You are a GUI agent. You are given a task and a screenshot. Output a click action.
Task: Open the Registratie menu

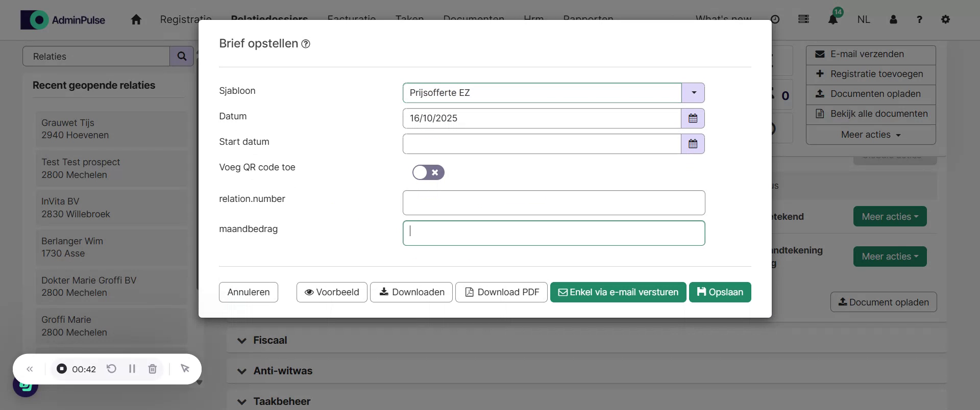point(186,19)
